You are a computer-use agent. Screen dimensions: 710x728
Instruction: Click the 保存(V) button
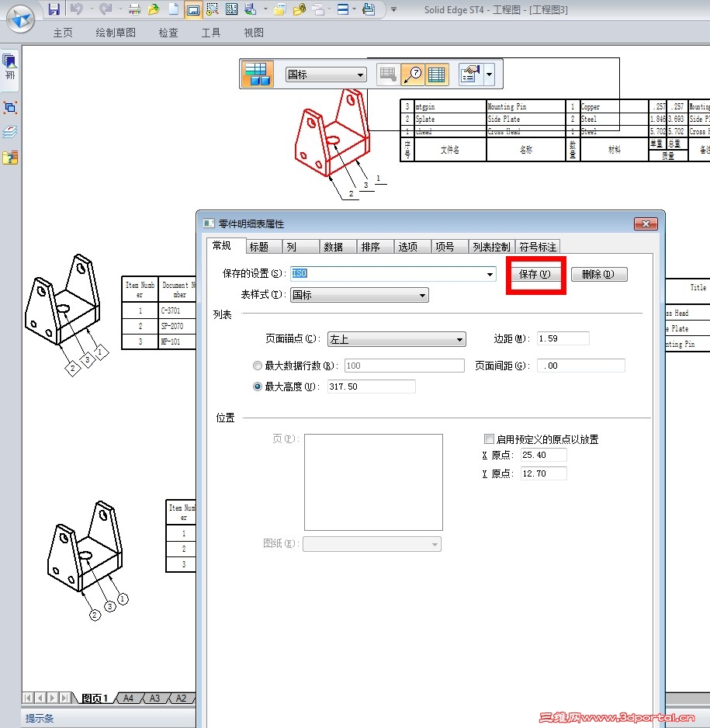(x=535, y=275)
